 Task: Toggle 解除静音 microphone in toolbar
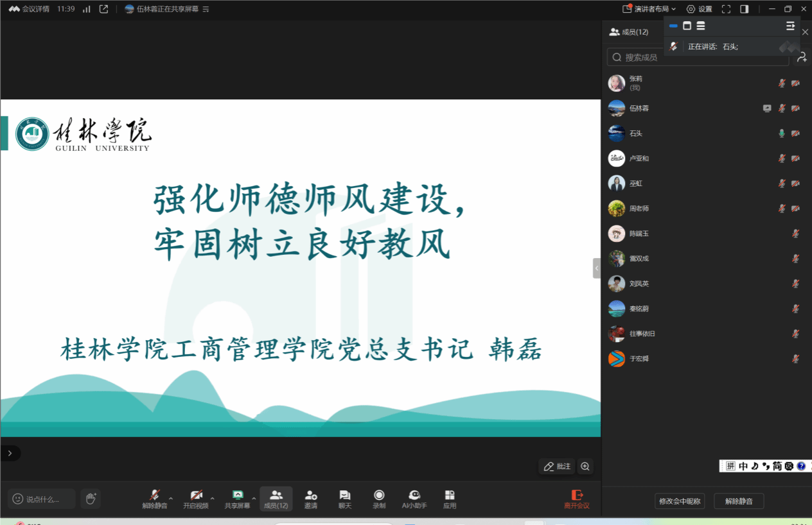tap(154, 499)
